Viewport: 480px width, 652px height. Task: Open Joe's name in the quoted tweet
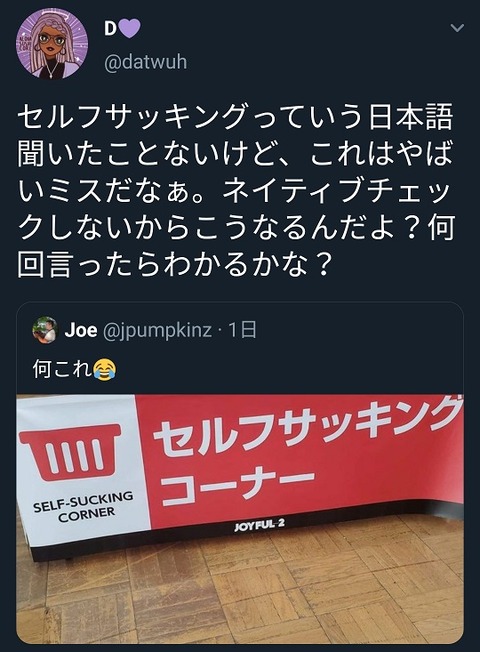(81, 330)
